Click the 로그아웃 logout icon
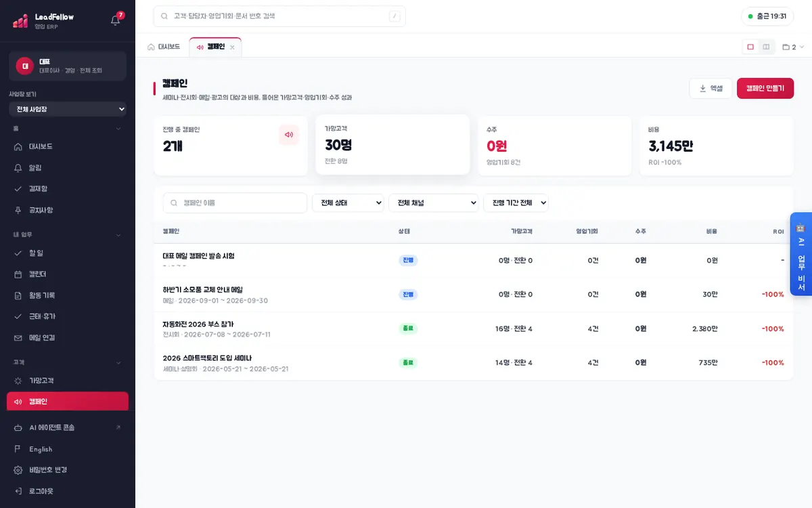812x508 pixels. (18, 491)
